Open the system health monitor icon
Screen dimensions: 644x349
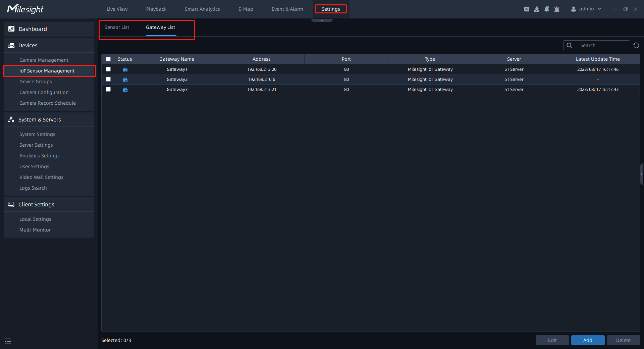[527, 9]
